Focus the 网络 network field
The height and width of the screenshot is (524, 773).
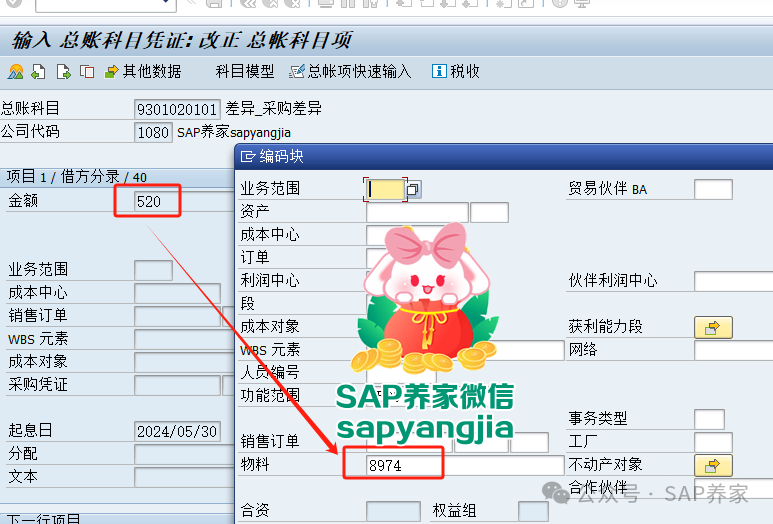(x=734, y=350)
